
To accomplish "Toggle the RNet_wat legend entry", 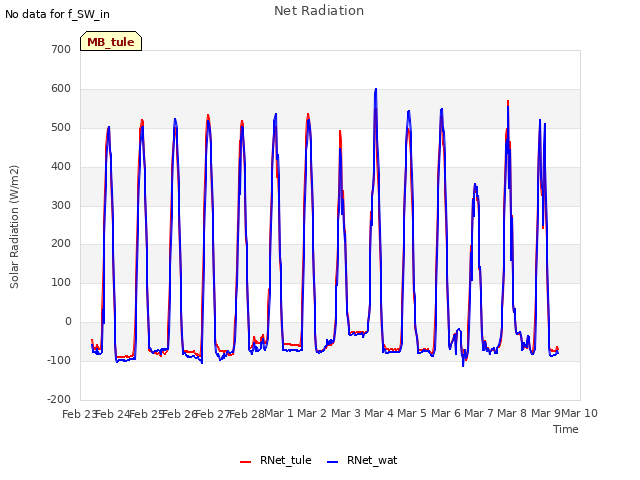I will pos(362,460).
